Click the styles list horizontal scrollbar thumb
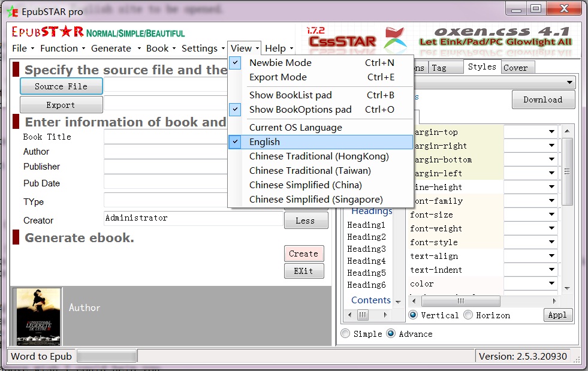 click(x=363, y=315)
